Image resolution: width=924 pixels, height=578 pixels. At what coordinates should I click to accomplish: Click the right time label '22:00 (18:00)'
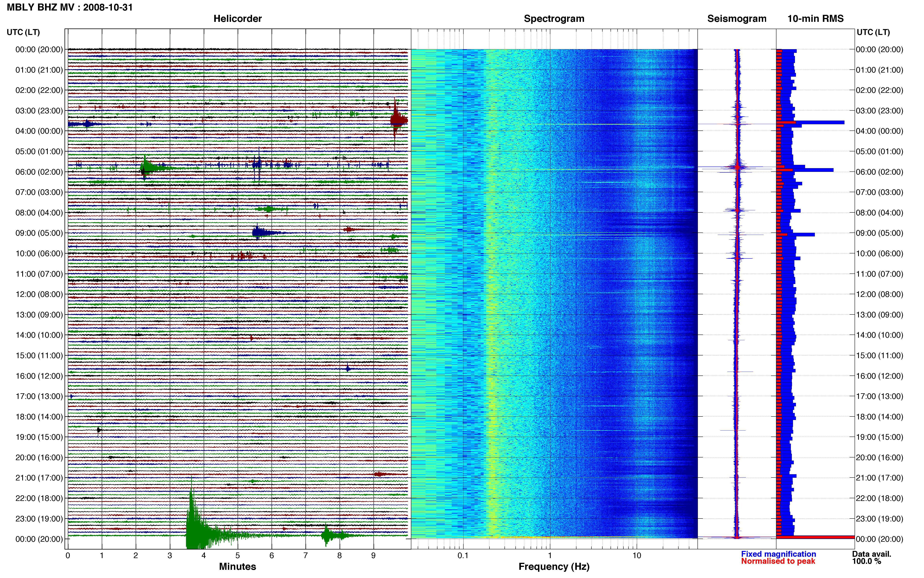[879, 498]
